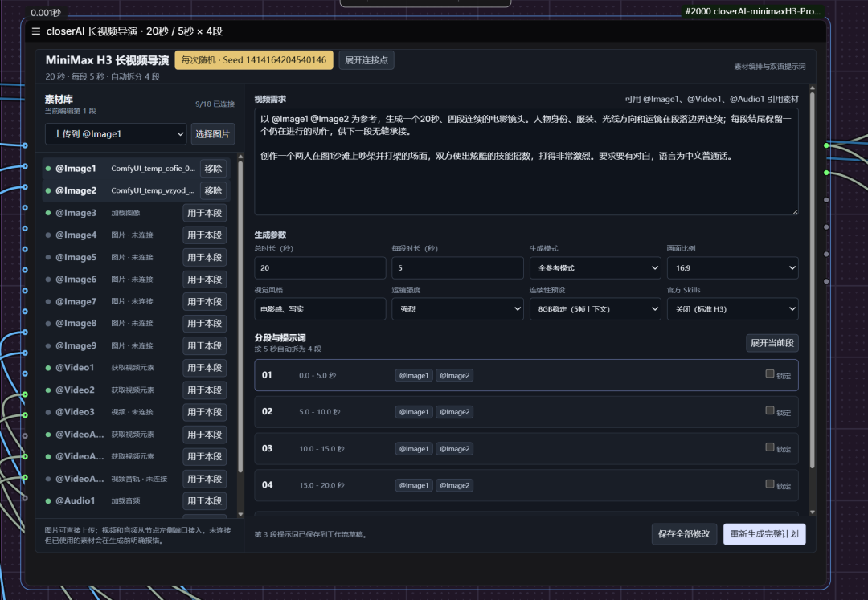Use @Video1 for this segment
Image resolution: width=868 pixels, height=600 pixels.
204,368
